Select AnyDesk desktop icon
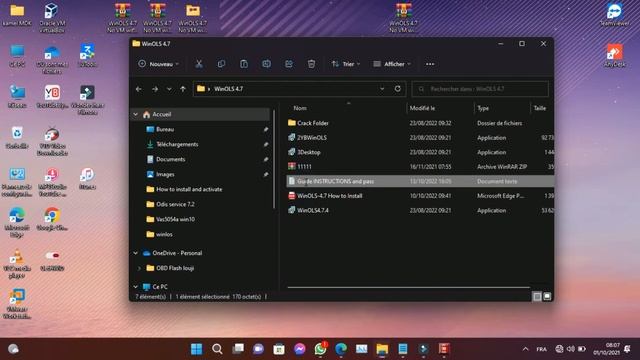The height and width of the screenshot is (360, 640). [614, 56]
